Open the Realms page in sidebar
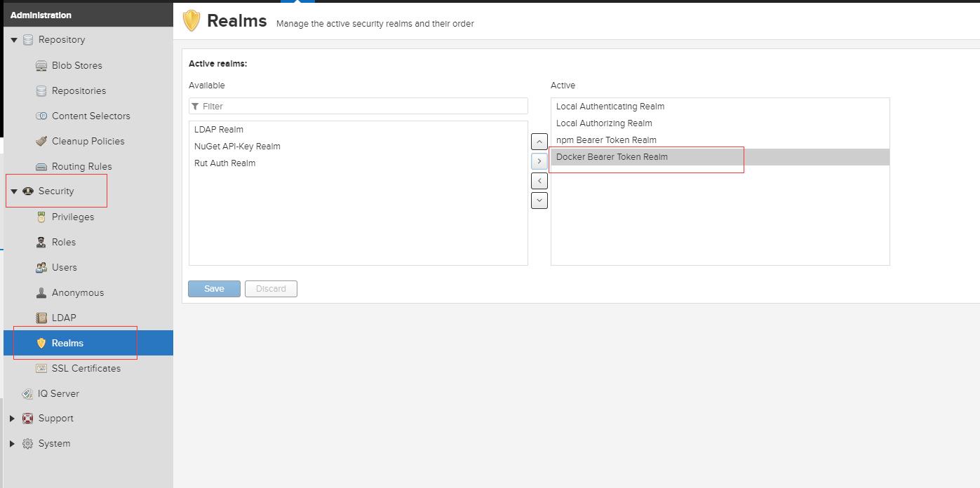Screen dimensions: 980x488 (88, 343)
